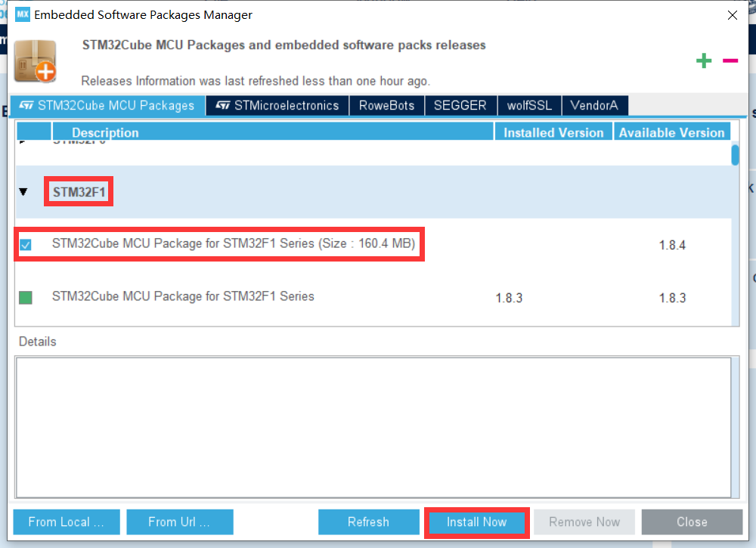The height and width of the screenshot is (548, 756).
Task: Open the wolfSSL tab
Action: tap(529, 106)
